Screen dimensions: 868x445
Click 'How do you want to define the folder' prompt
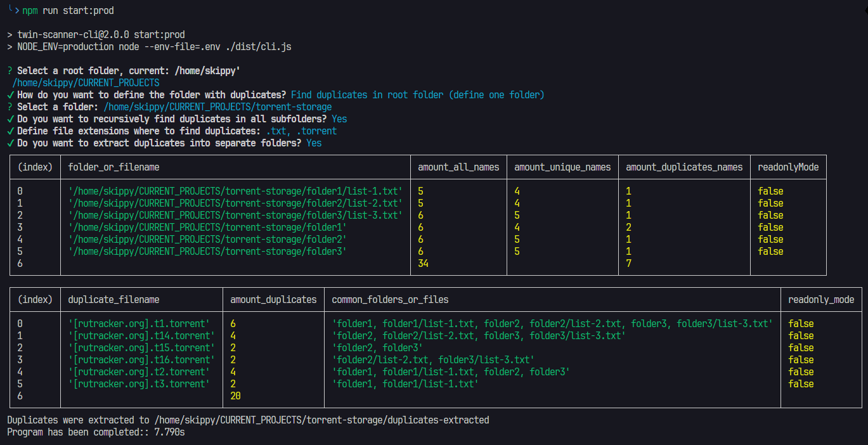[x=146, y=95]
